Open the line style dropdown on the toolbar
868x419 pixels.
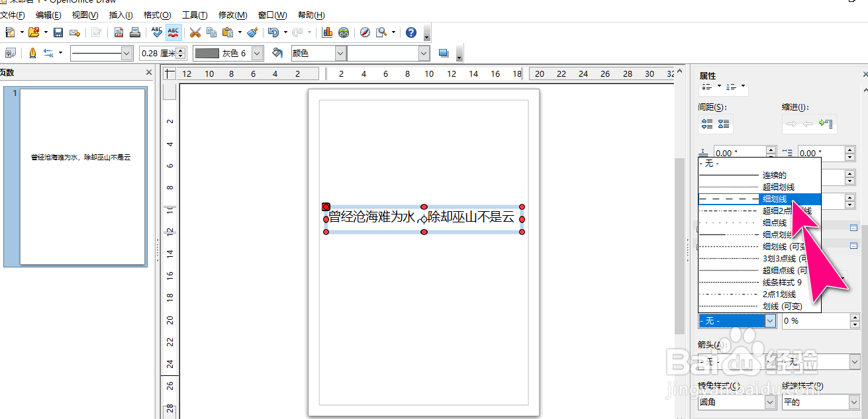126,53
